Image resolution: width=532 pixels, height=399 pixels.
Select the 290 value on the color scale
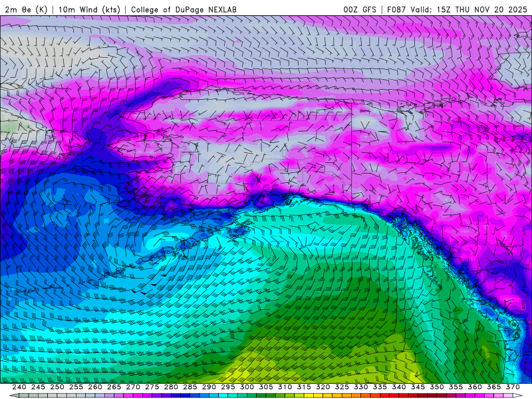coord(209,387)
